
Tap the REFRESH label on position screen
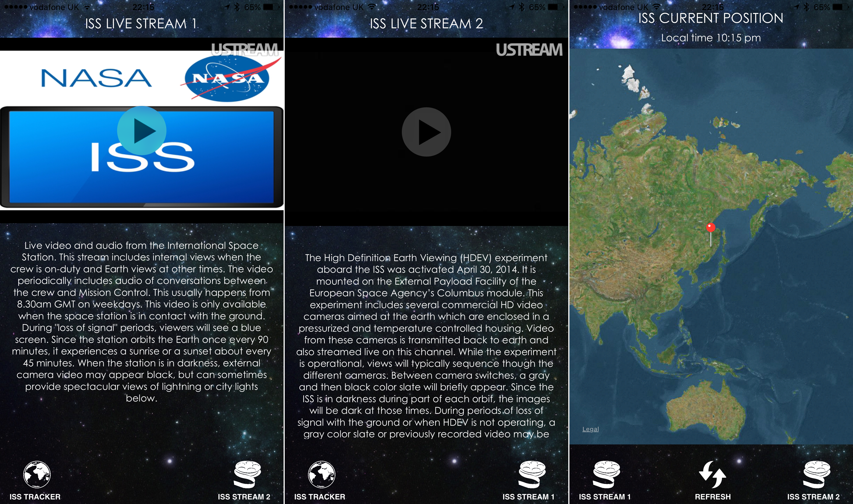[x=713, y=496]
